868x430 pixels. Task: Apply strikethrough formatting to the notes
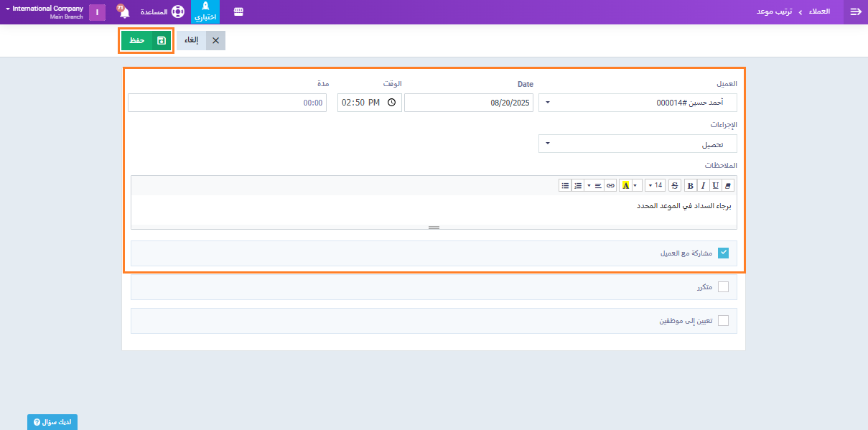pos(675,185)
